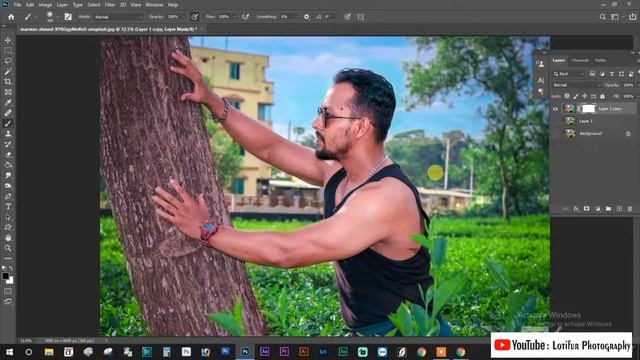This screenshot has height=360, width=640.
Task: Open the search icon in options bar
Action: 602,17
